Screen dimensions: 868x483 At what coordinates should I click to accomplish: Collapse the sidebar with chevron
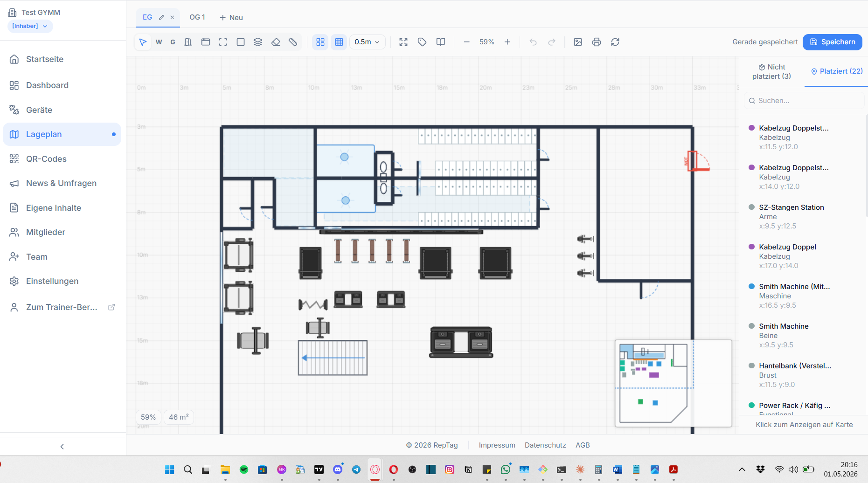[62, 447]
